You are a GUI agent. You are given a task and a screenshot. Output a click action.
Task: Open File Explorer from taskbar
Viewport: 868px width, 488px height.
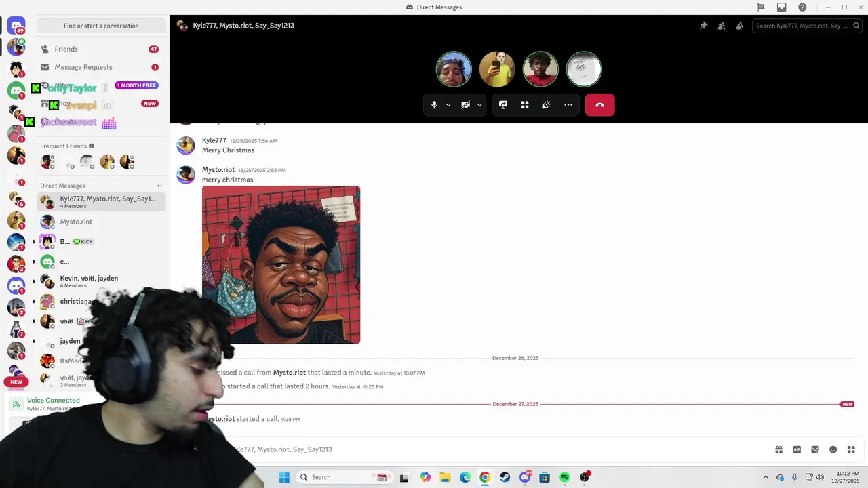coord(445,477)
